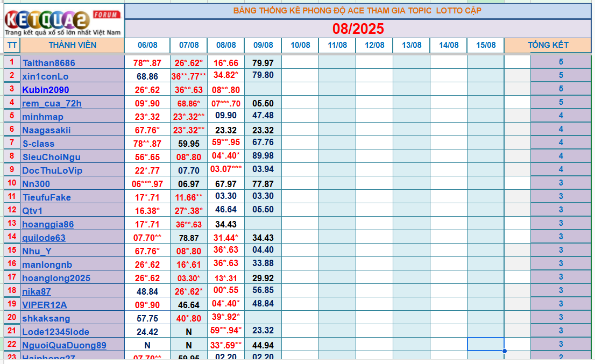Select the 12/08 date header
The width and height of the screenshot is (595, 364).
374,45
